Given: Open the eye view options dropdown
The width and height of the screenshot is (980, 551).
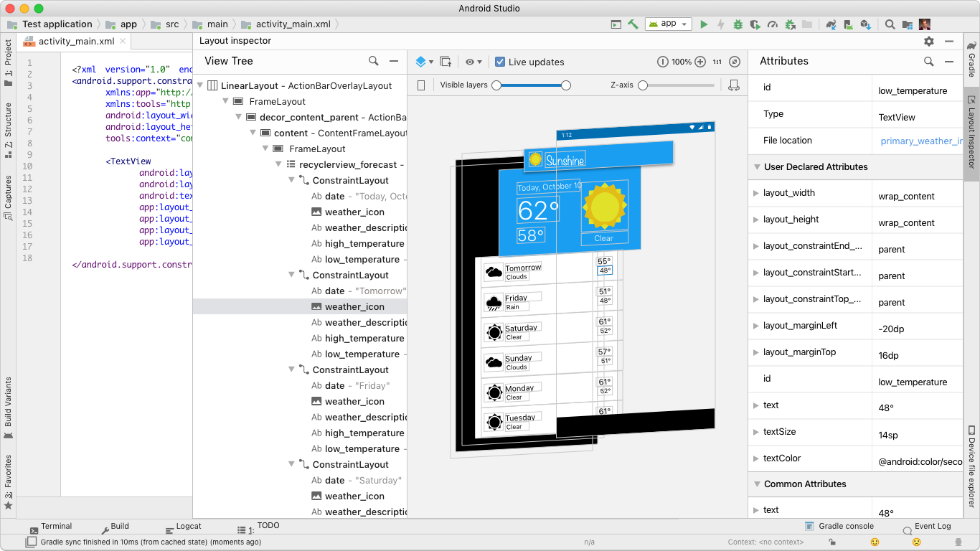Looking at the screenshot, I should click(473, 62).
